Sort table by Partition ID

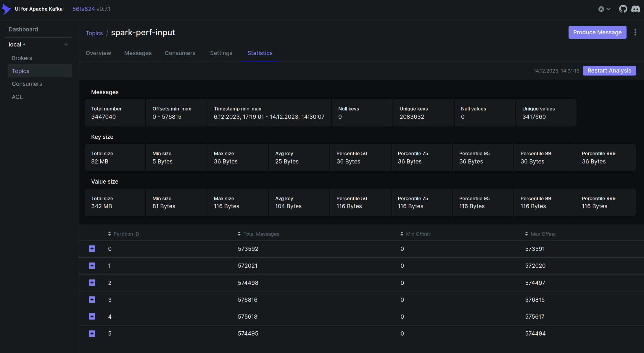click(123, 234)
